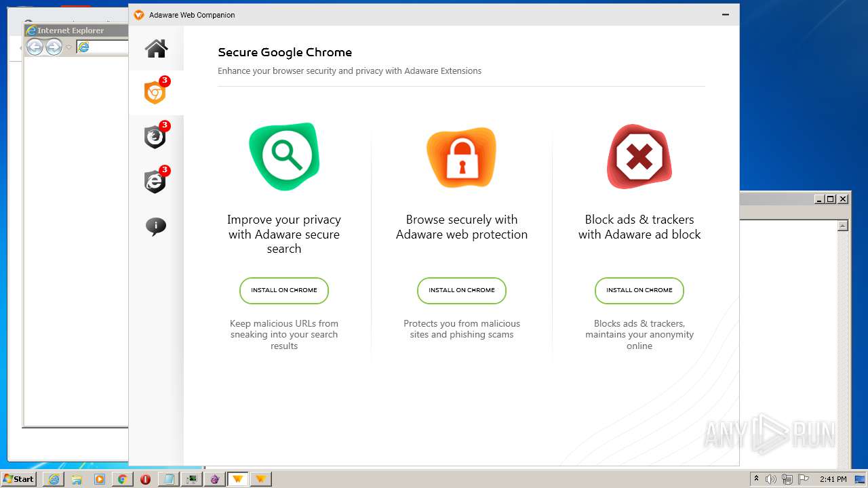
Task: Open Windows Media Player from taskbar
Action: click(100, 479)
